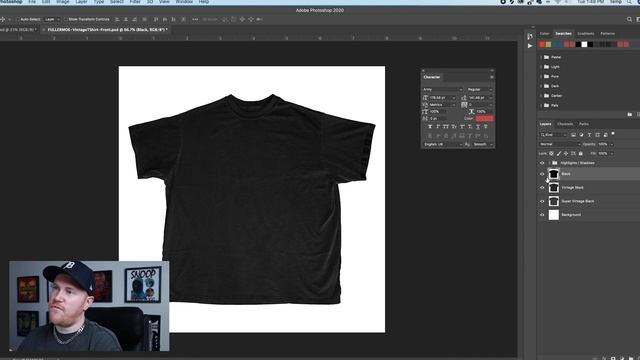Screen dimensions: 640x360
Task: Toggle visibility of Super Vintage Black layer
Action: [542, 201]
